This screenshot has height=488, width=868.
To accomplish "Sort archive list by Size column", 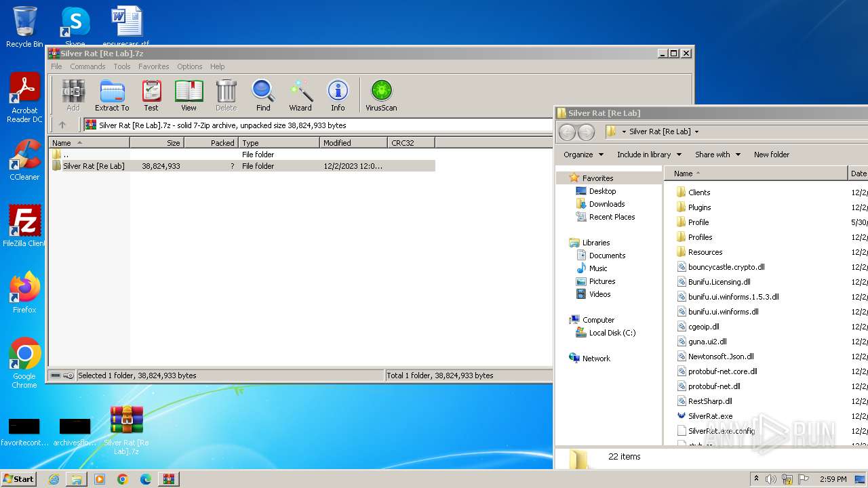I will 157,143.
